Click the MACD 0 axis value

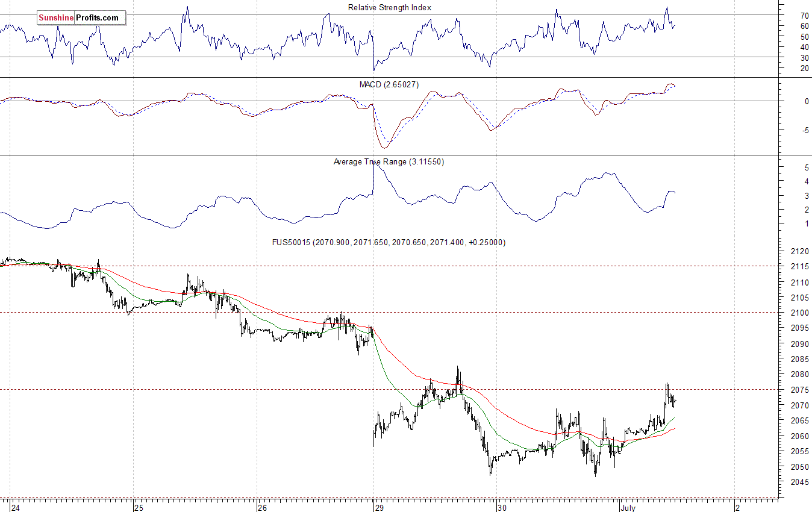point(807,102)
